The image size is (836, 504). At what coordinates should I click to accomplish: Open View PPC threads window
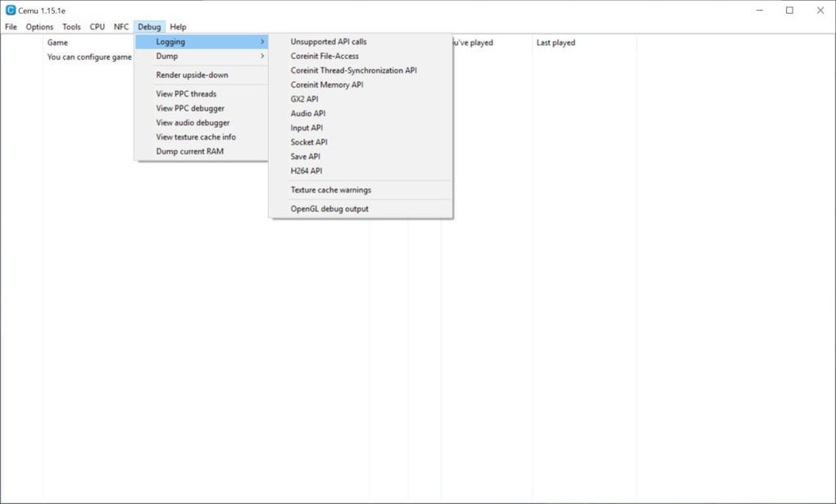(202, 94)
